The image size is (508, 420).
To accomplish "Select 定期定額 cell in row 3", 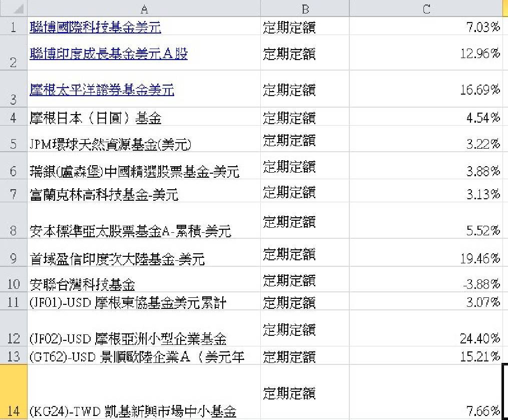I will (x=305, y=89).
